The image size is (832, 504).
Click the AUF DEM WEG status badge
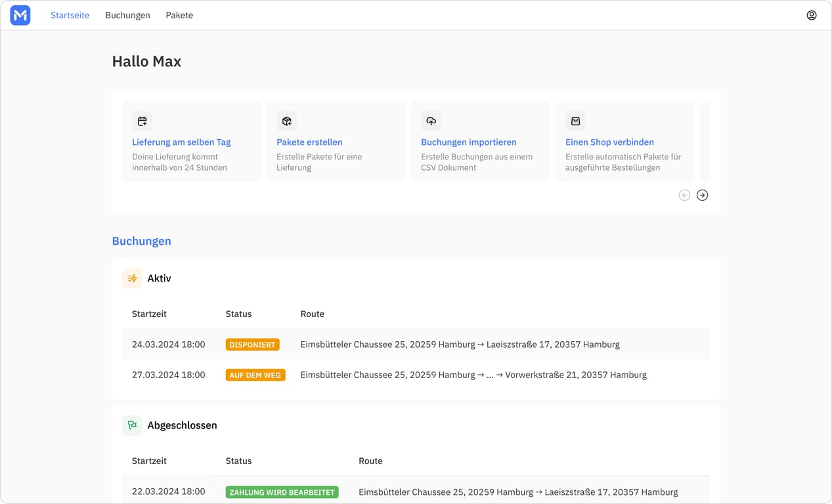(255, 375)
